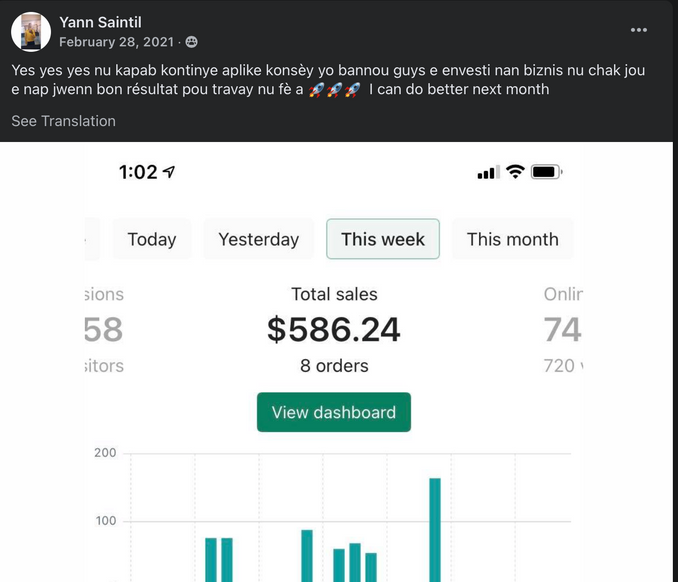Click the $586.24 total sales figure
The height and width of the screenshot is (582, 678).
(x=334, y=329)
